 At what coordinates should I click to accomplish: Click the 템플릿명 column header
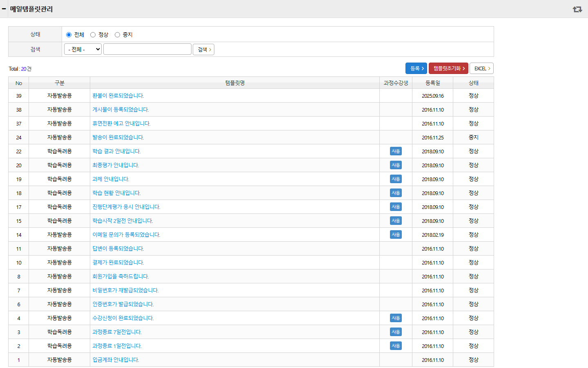[x=235, y=83]
